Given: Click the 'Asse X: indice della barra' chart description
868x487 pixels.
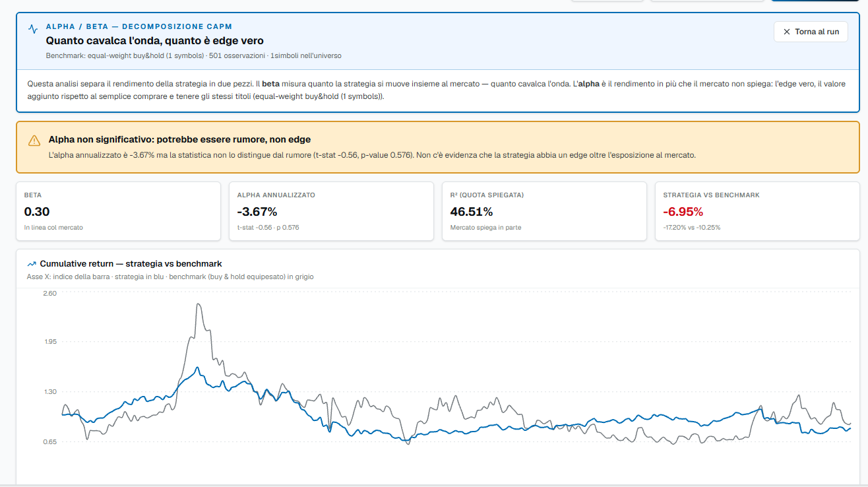Looking at the screenshot, I should [170, 277].
